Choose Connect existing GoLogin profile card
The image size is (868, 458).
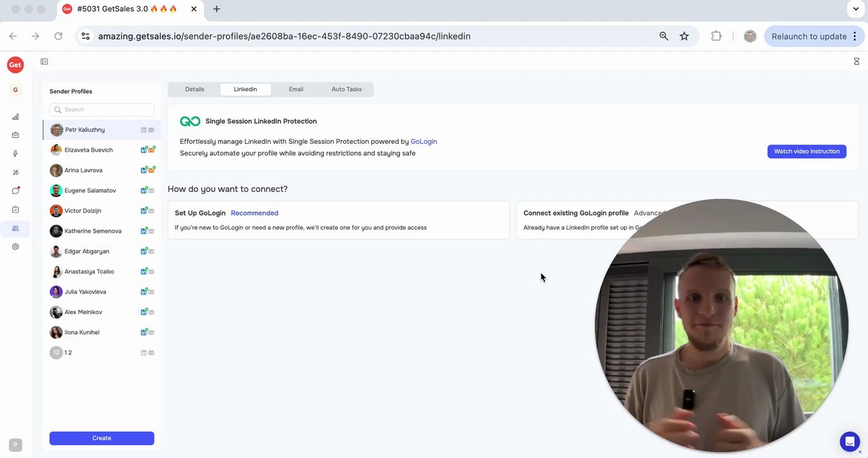[x=687, y=220]
